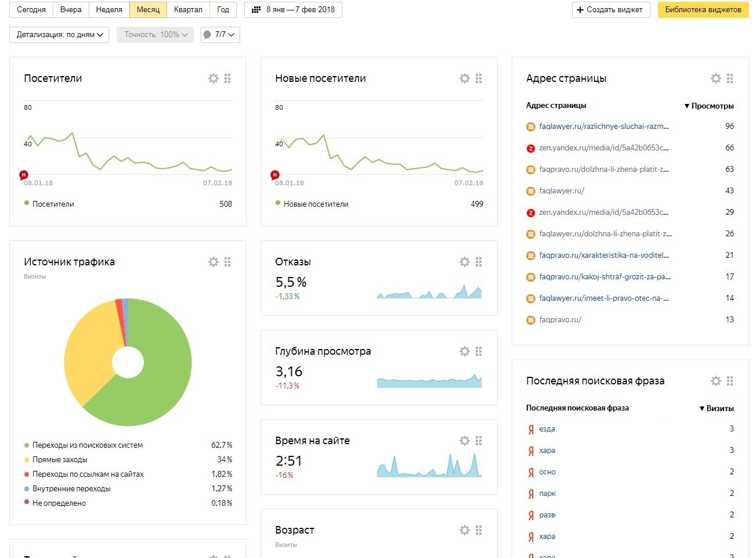Choose the Квартал period tab
The image size is (756, 558).
pos(188,10)
